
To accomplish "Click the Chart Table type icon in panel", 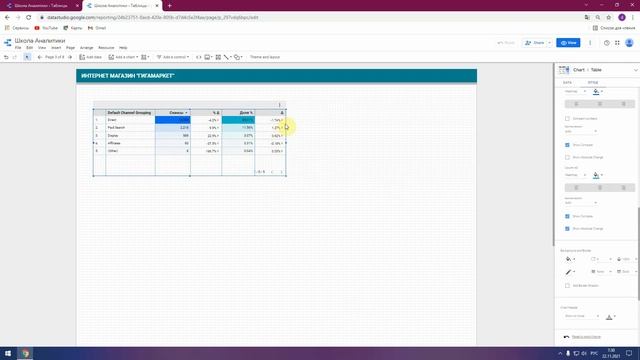I will click(564, 70).
